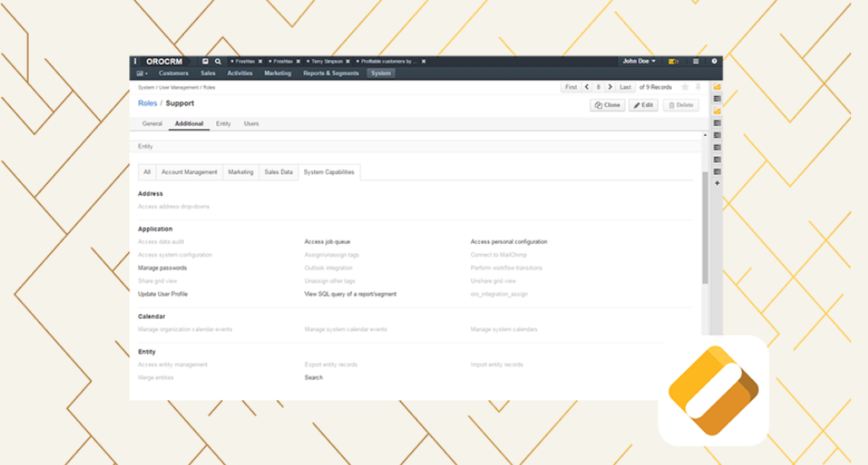
Task: Click 'Access address drop-downs' capability
Action: coord(173,207)
